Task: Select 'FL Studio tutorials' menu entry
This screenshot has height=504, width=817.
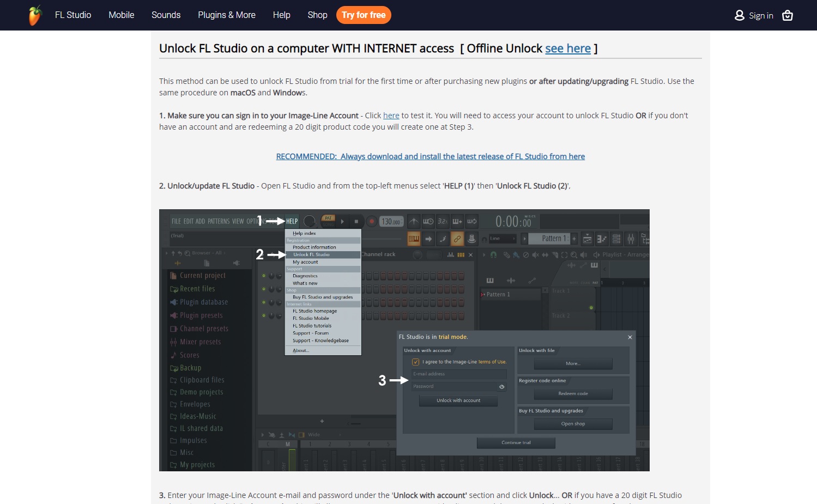Action: tap(323, 326)
